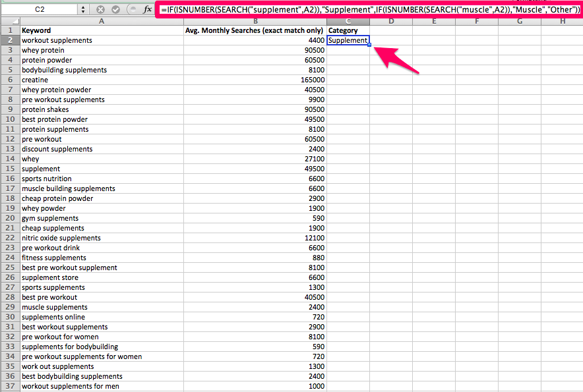Open the Name Box dropdown arrows

(82, 10)
